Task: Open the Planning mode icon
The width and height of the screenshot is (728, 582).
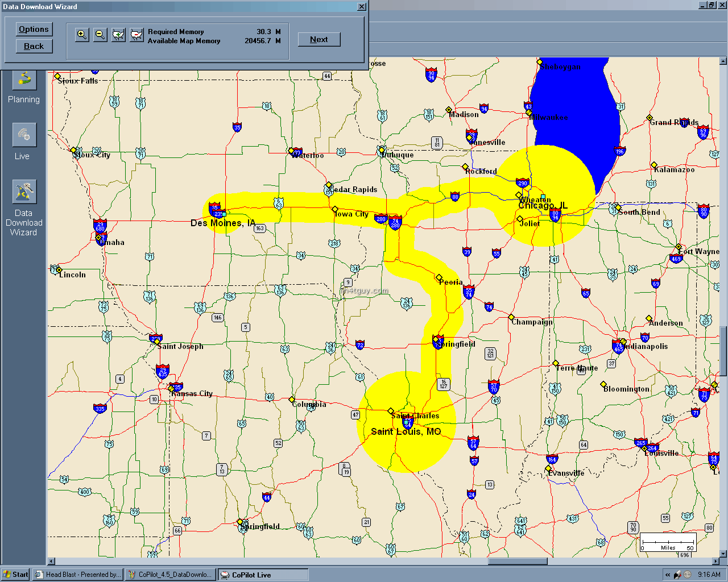Action: (24, 80)
